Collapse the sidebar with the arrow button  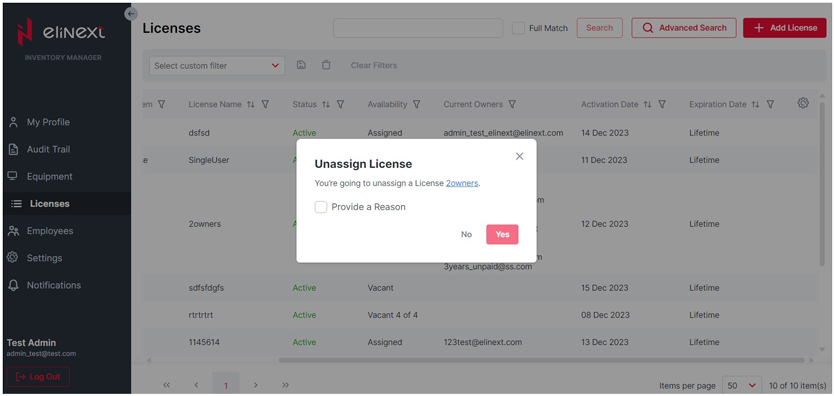click(x=131, y=14)
